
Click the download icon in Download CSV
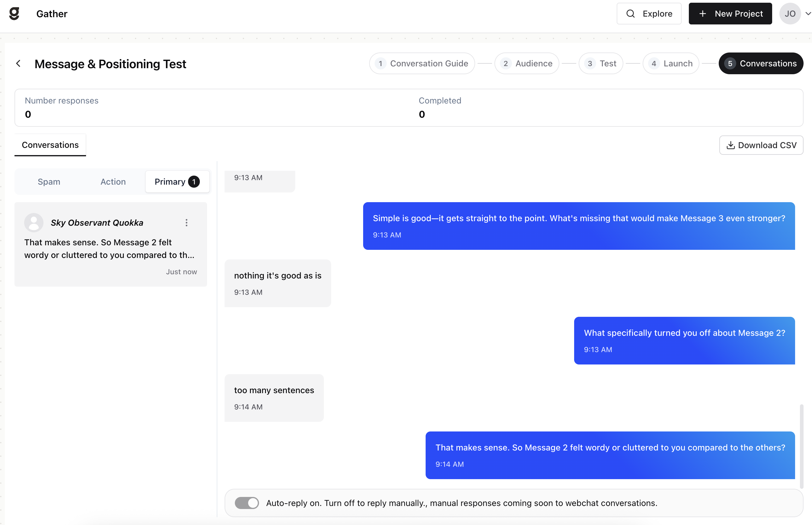click(730, 145)
